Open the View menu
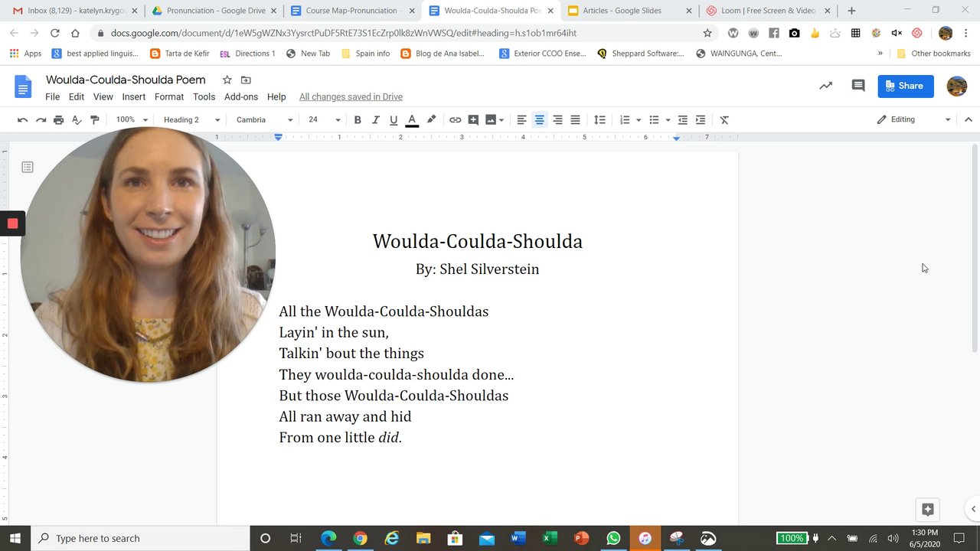The height and width of the screenshot is (551, 980). [x=103, y=96]
